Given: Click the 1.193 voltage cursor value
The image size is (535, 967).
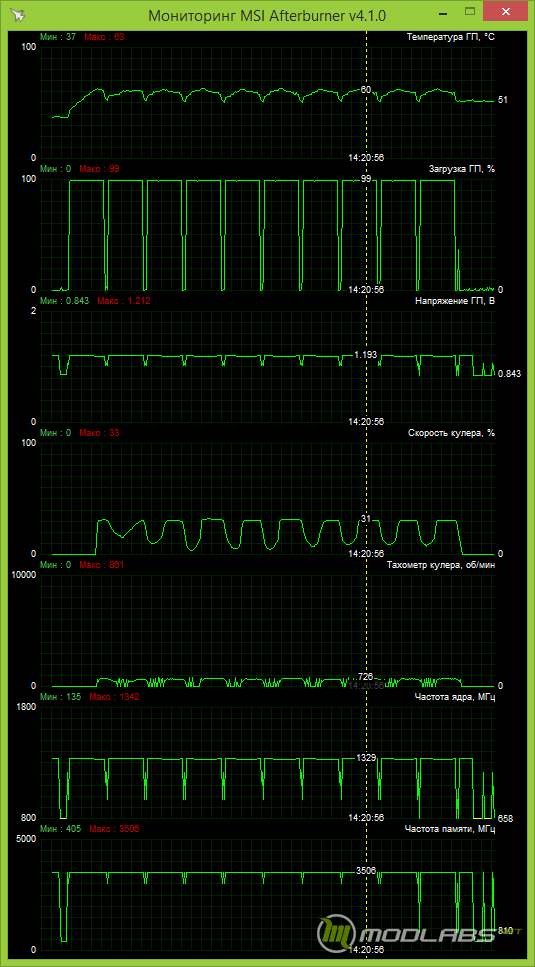Looking at the screenshot, I should coord(366,355).
